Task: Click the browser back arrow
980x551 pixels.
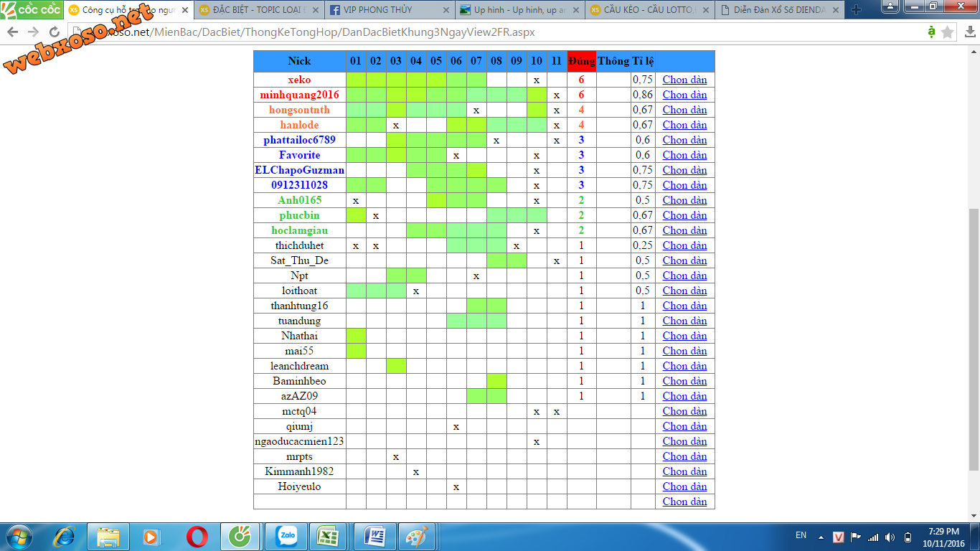Action: (12, 32)
